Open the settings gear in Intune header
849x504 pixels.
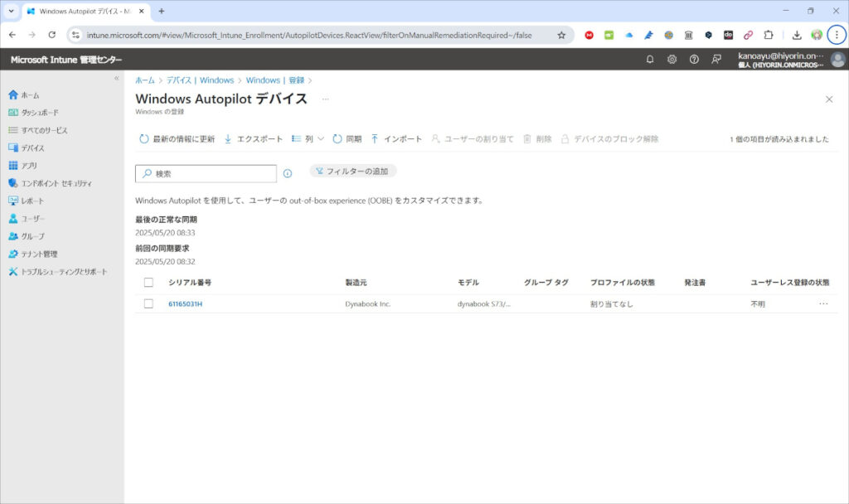[672, 60]
